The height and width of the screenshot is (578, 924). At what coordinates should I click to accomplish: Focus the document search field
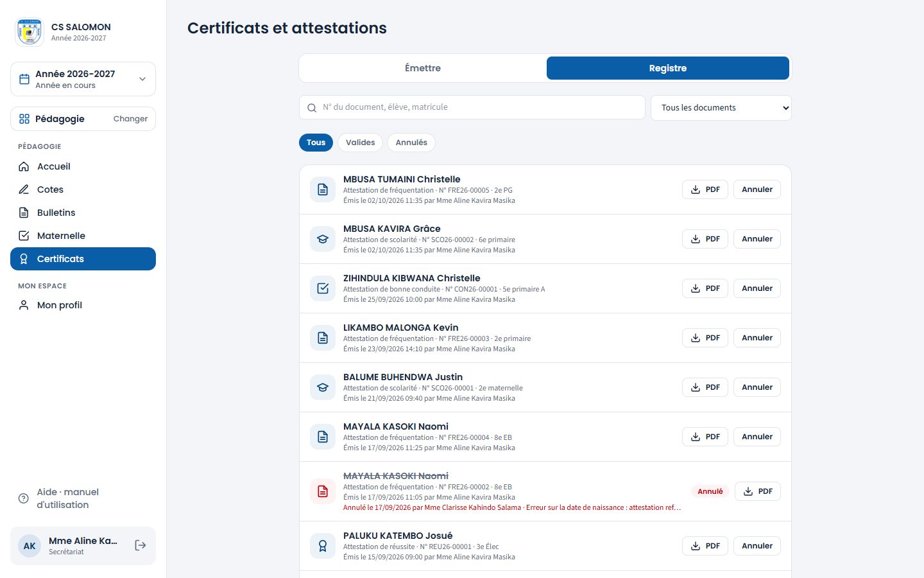point(472,107)
